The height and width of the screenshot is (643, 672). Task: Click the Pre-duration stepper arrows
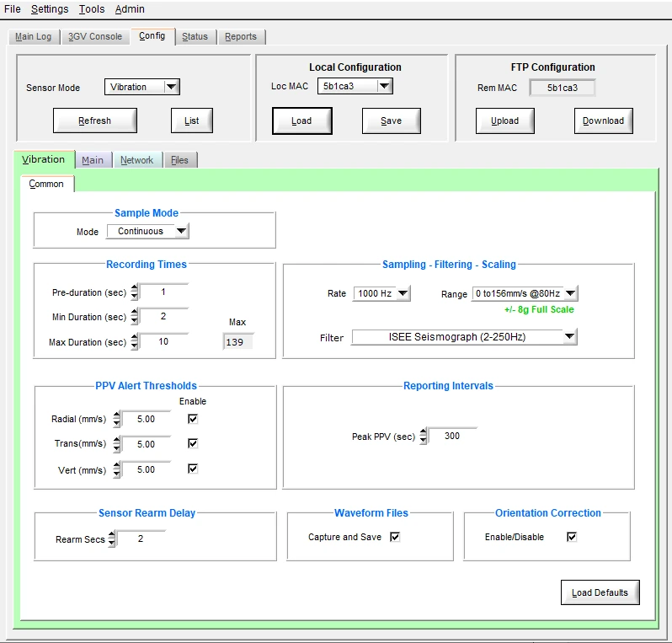(x=134, y=292)
